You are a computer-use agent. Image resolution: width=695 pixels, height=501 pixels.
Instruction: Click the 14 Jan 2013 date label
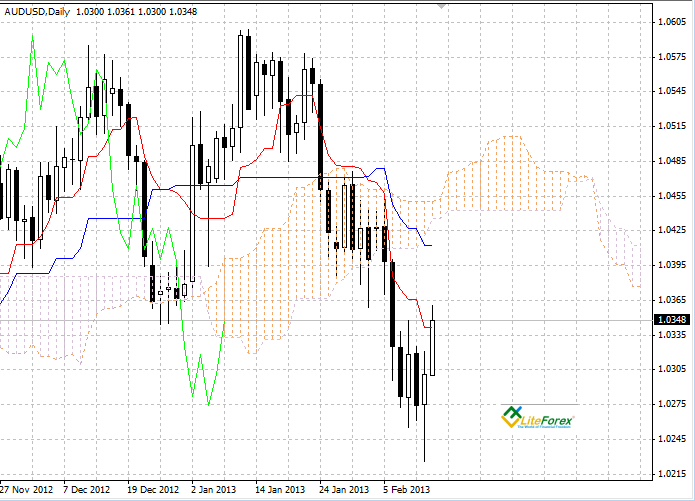click(280, 489)
